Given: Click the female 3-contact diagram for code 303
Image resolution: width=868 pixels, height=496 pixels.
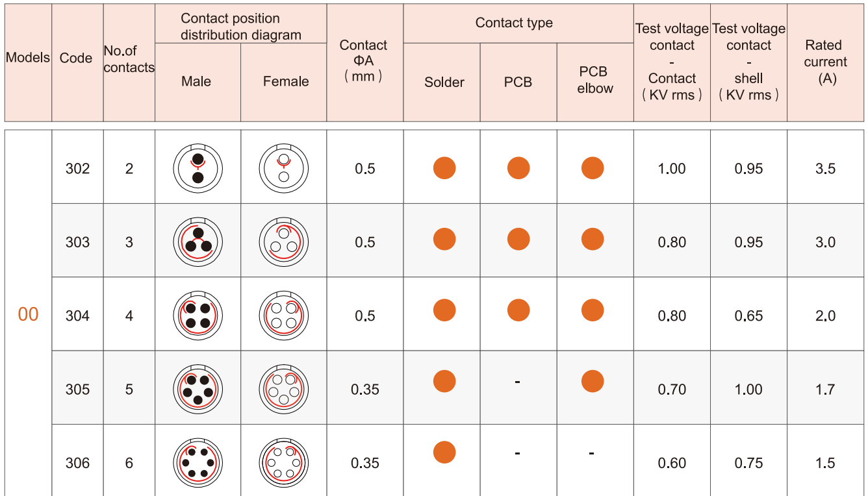Looking at the screenshot, I should tap(283, 242).
